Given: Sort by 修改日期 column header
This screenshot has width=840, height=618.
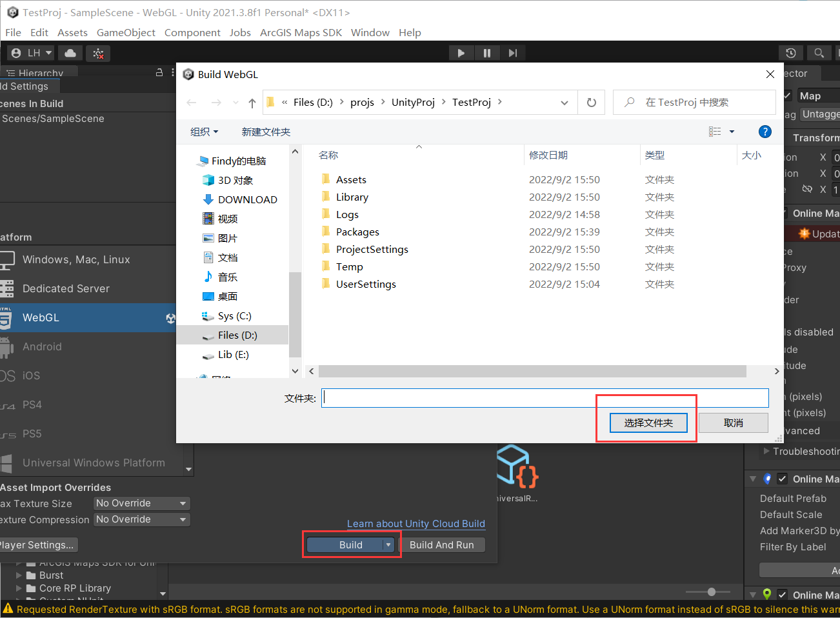Looking at the screenshot, I should click(548, 155).
